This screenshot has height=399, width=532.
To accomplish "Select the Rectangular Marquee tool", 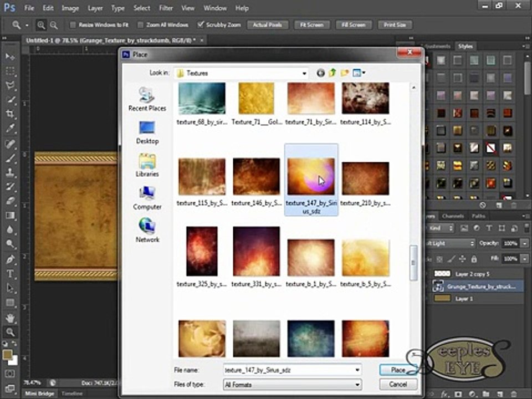I will (10, 71).
